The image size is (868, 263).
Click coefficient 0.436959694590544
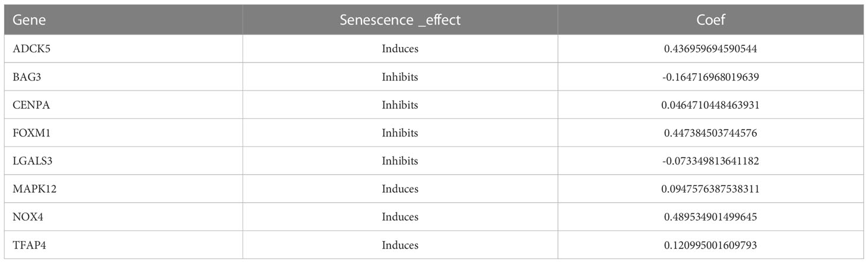coord(710,49)
